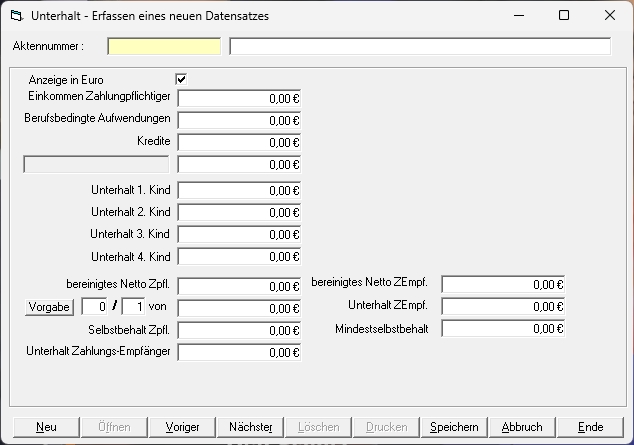This screenshot has width=634, height=445.
Task: Click into the Kredite amount field
Action: pyautogui.click(x=239, y=143)
